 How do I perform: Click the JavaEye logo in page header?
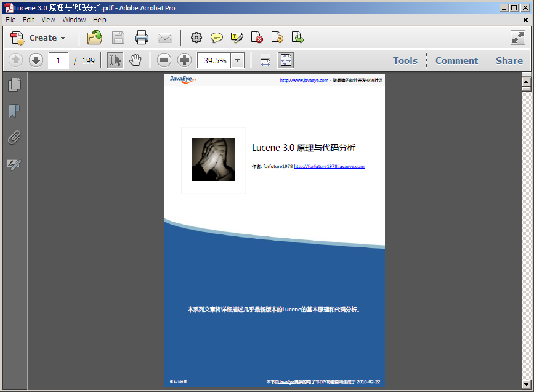pos(183,79)
